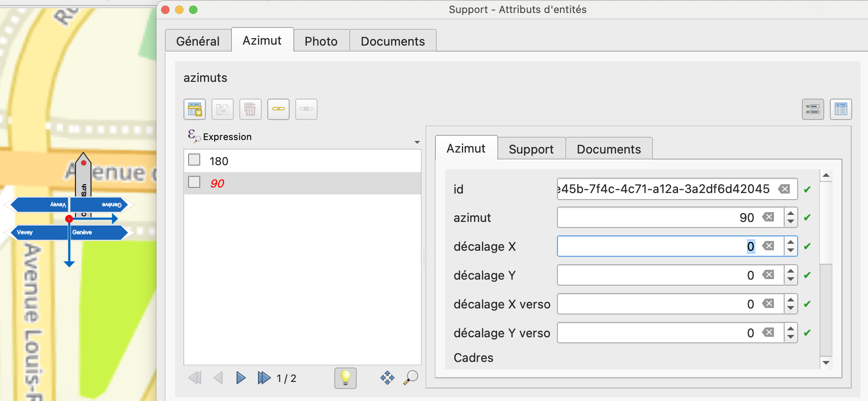Viewport: 868px width, 401px height.
Task: Click the link existing feature icon
Action: pos(278,109)
